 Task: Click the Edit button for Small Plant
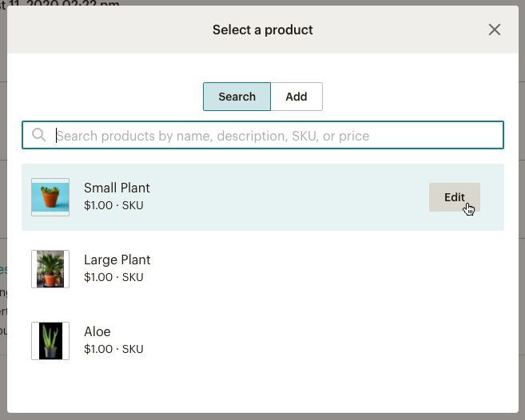pos(455,197)
